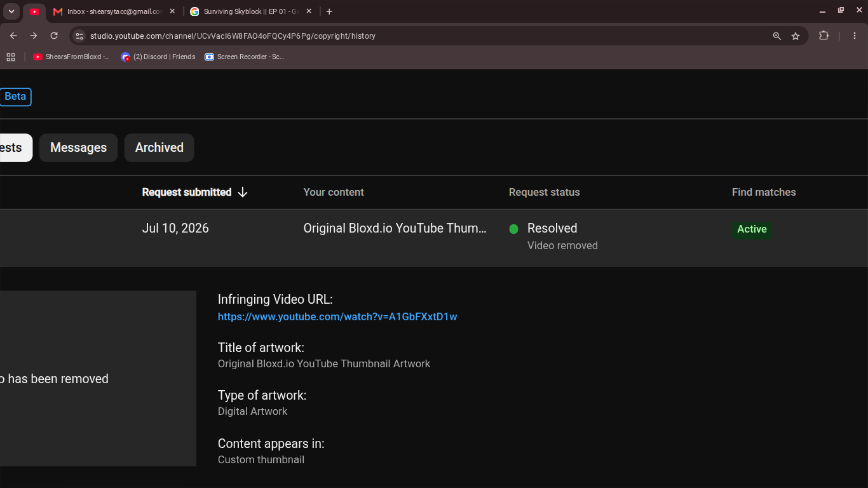Click the Digital Artwork type value
Screen dimensions: 868x488
click(253, 411)
